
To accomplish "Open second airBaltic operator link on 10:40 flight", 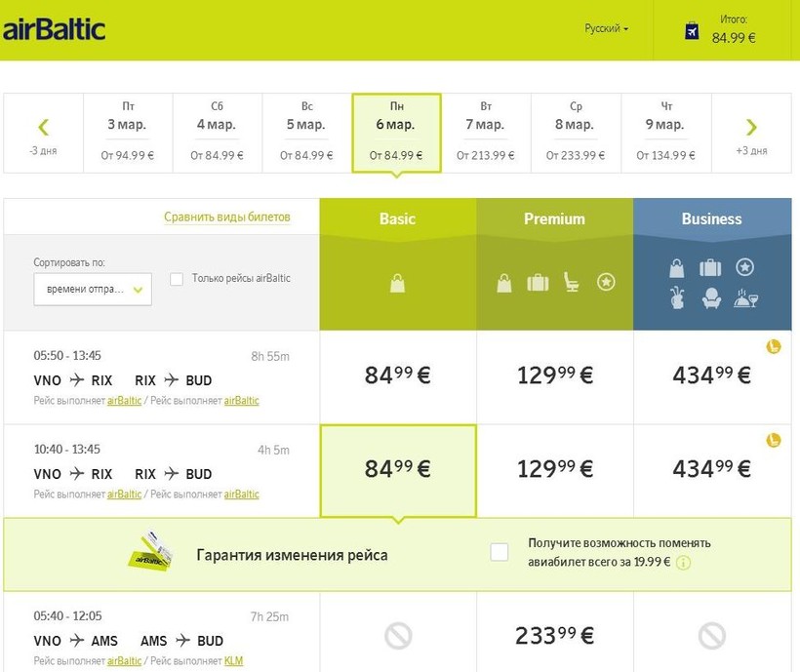I will pyautogui.click(x=241, y=494).
